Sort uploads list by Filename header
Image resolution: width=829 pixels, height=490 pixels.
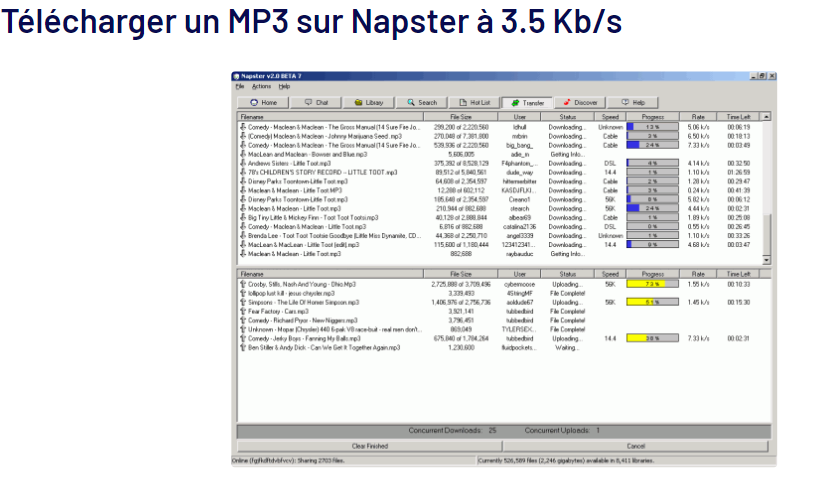pyautogui.click(x=330, y=274)
